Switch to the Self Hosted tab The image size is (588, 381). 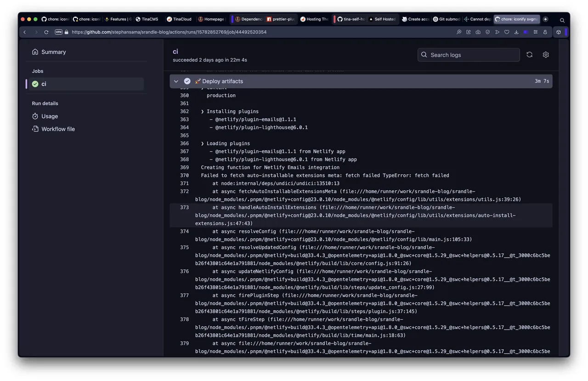pos(382,19)
